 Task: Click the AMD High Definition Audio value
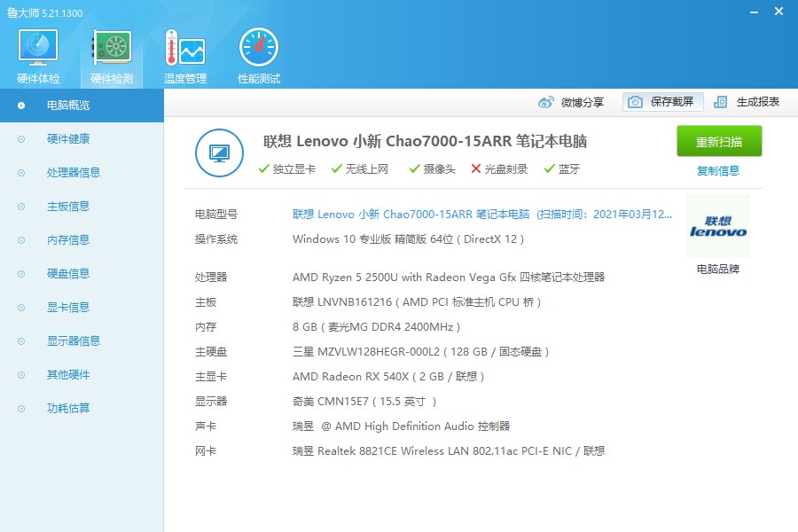(x=401, y=426)
